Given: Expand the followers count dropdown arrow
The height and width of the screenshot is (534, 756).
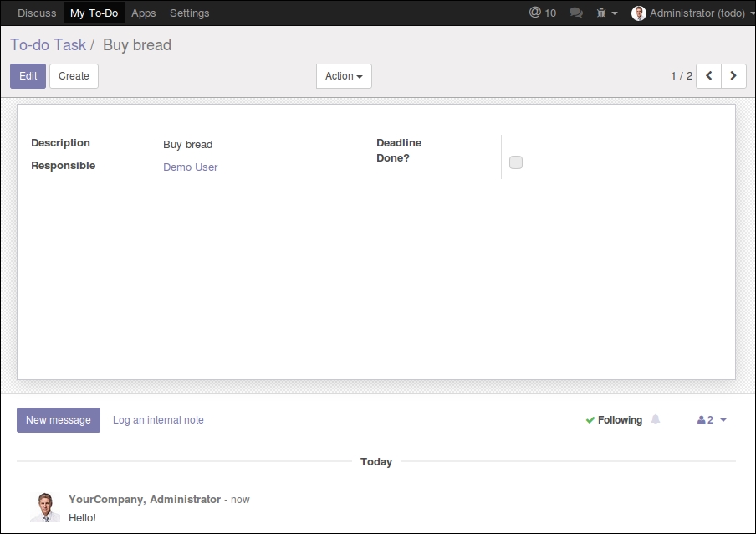Looking at the screenshot, I should 723,420.
